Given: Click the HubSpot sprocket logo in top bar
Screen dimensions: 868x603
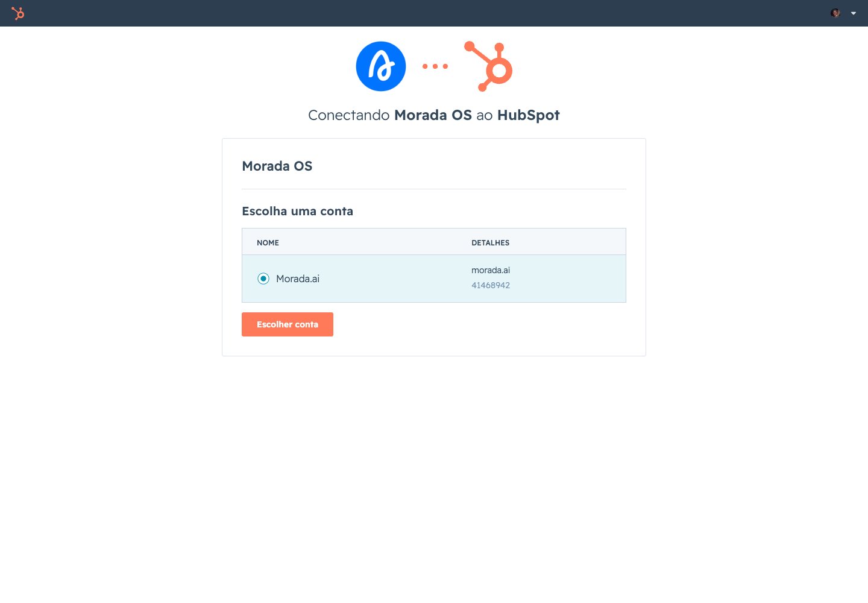Looking at the screenshot, I should point(18,13).
